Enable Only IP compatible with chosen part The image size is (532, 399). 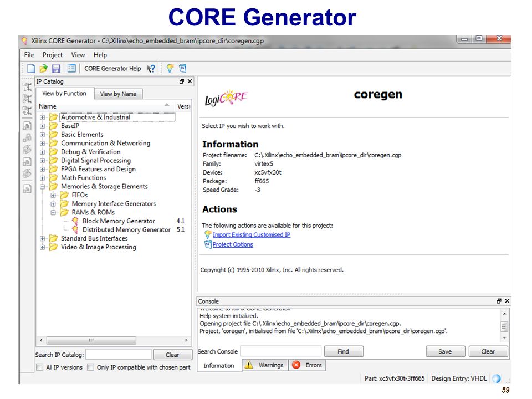[90, 367]
